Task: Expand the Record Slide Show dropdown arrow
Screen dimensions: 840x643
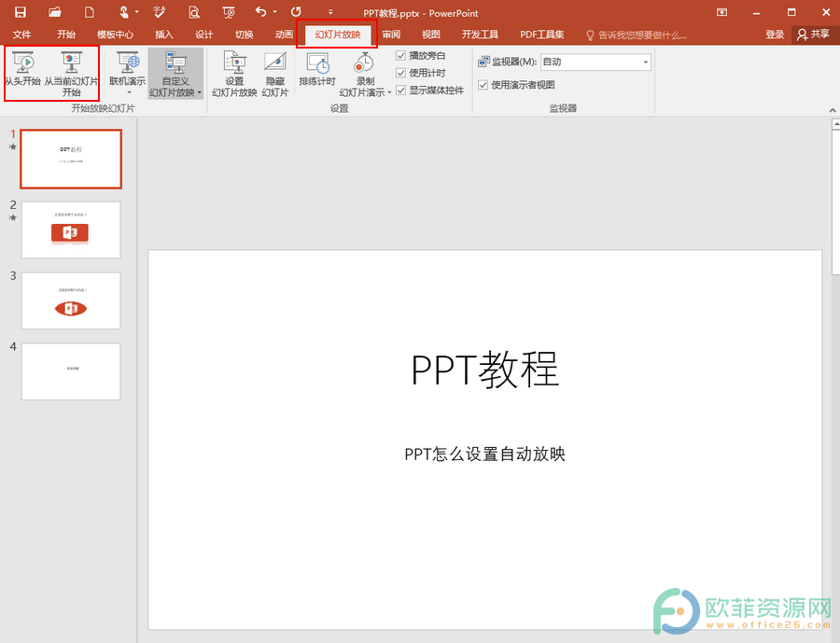Action: (x=389, y=92)
